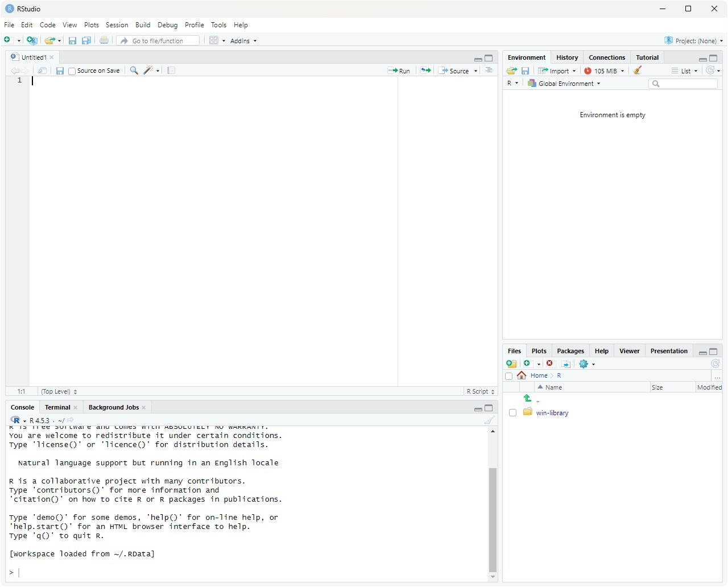
Task: Create new folder in Files pane
Action: [x=511, y=363]
